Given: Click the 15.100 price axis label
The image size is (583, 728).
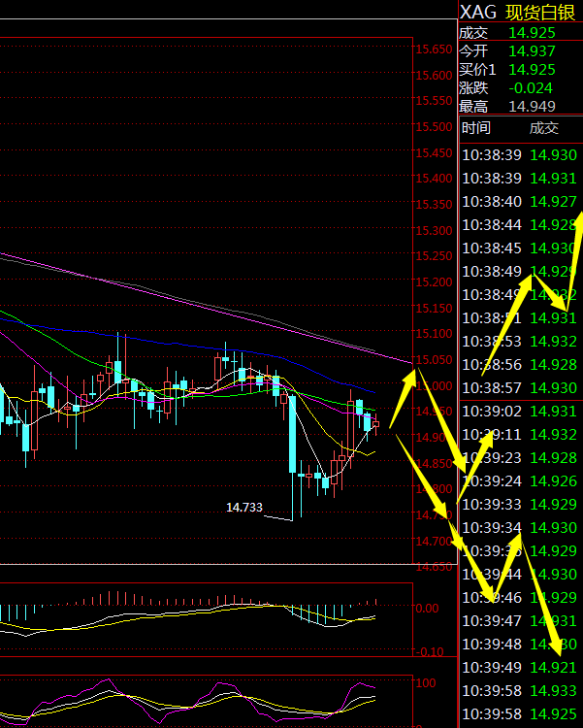Looking at the screenshot, I should (434, 333).
